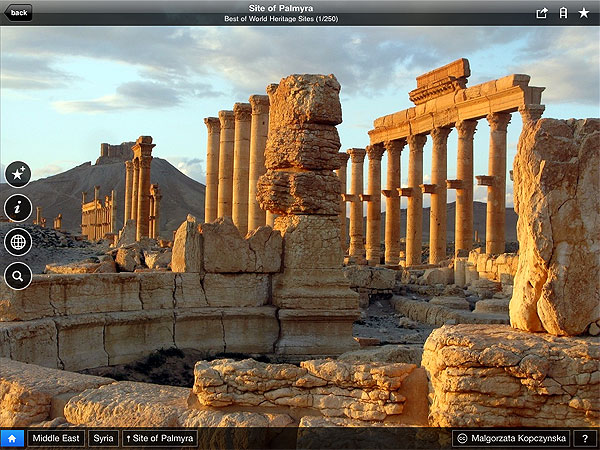Image resolution: width=600 pixels, height=450 pixels.
Task: Select Syria in the breadcrumb bar
Action: (x=103, y=438)
